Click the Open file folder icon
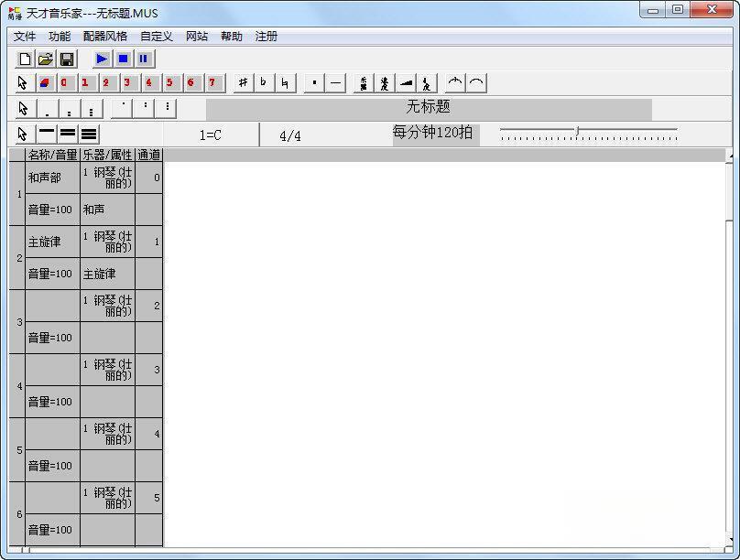The width and height of the screenshot is (740, 560). coord(45,59)
